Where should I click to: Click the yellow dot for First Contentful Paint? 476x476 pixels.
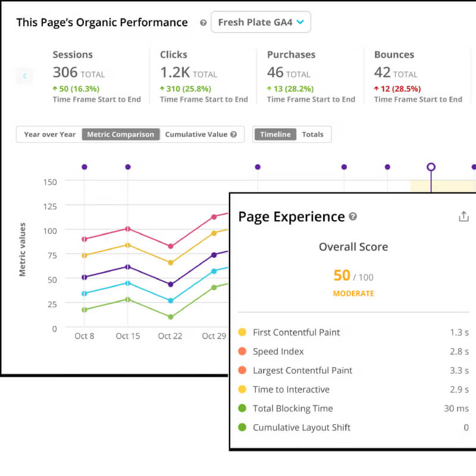tap(242, 332)
